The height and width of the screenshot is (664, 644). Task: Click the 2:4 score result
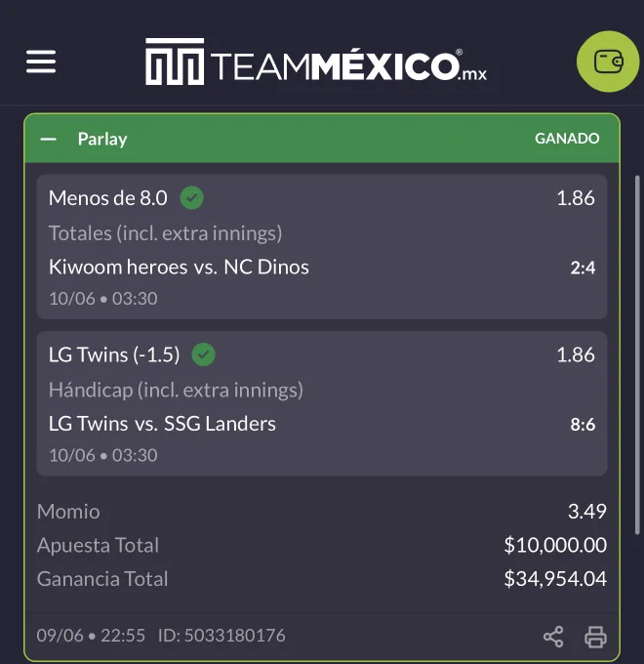point(583,268)
